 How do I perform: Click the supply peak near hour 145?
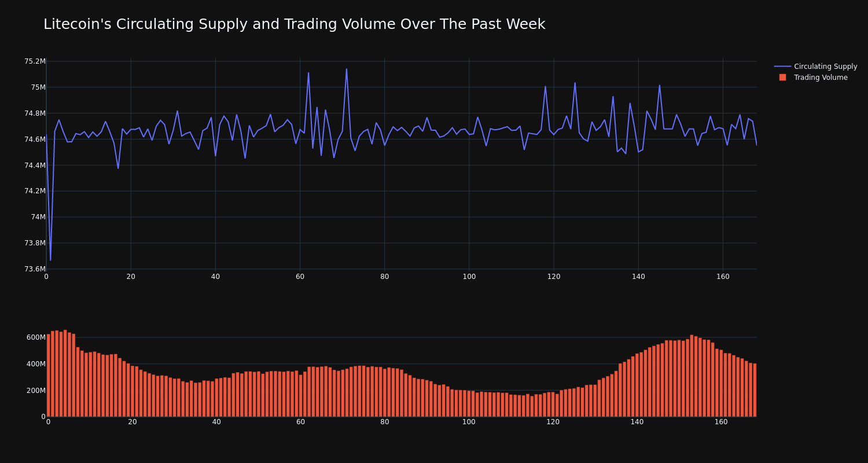click(659, 86)
